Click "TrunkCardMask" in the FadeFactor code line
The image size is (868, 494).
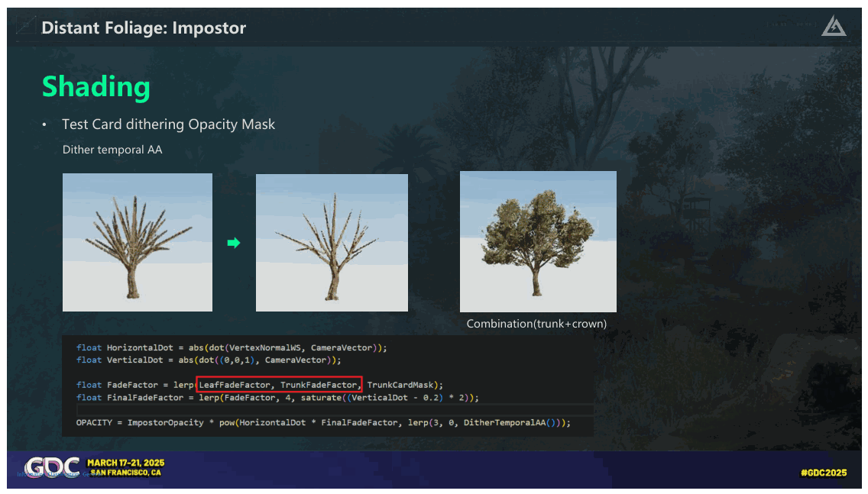coord(400,385)
